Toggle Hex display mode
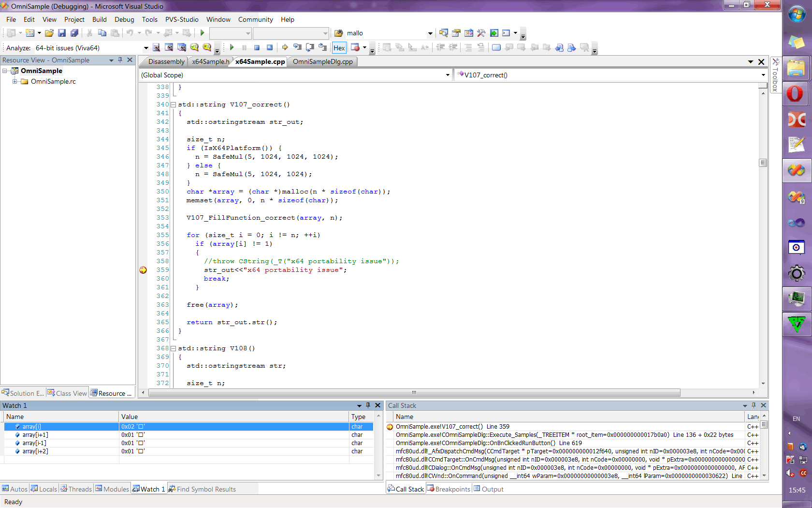Screen dimensions: 812x508 tap(339, 47)
